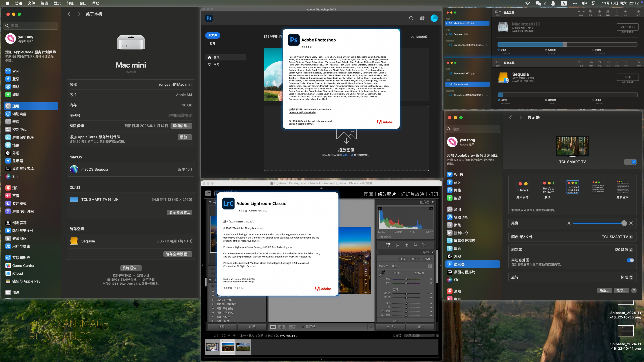Toggle the High Dynamic Range switch

pyautogui.click(x=630, y=260)
